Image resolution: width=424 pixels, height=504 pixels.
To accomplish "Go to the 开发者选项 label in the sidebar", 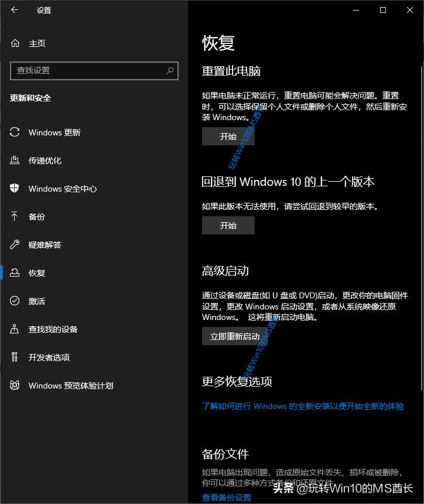I will [x=49, y=357].
